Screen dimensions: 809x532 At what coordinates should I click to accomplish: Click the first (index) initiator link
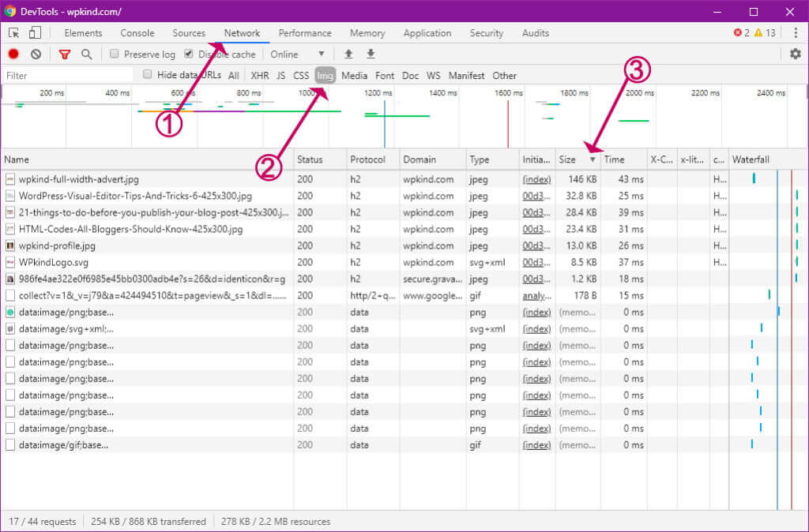(536, 180)
